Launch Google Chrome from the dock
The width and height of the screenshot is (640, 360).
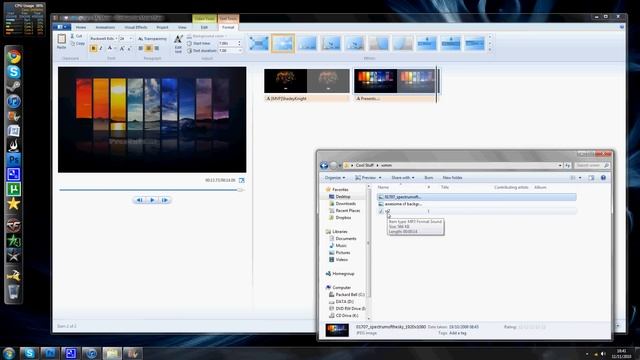pyautogui.click(x=13, y=56)
